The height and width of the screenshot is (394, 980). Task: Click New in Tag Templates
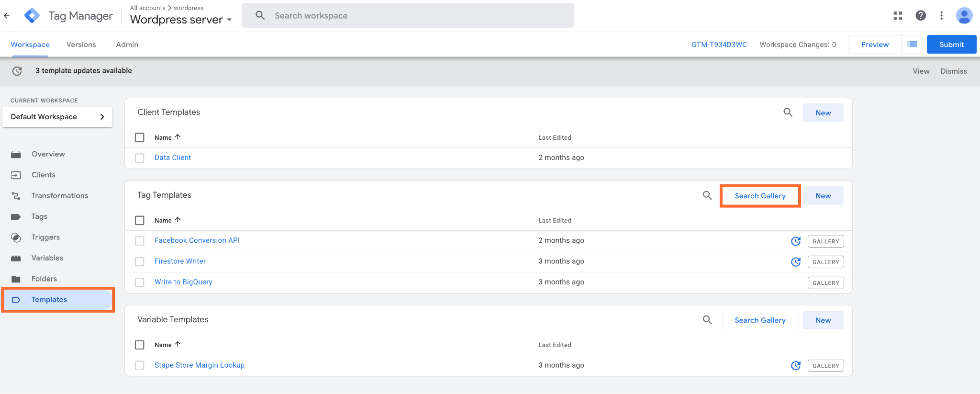coord(823,196)
